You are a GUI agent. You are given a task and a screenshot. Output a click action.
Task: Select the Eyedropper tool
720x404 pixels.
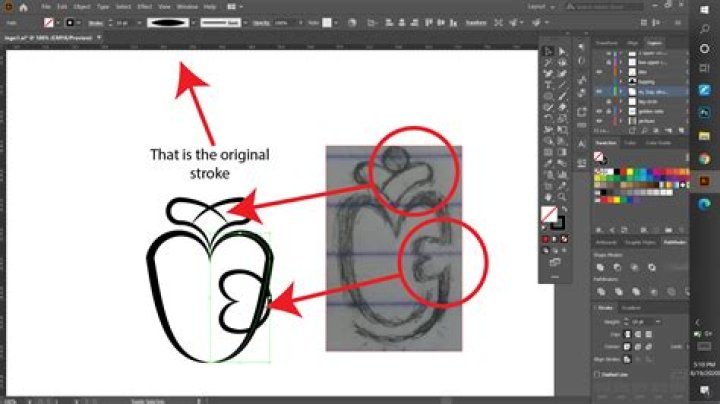tap(548, 163)
